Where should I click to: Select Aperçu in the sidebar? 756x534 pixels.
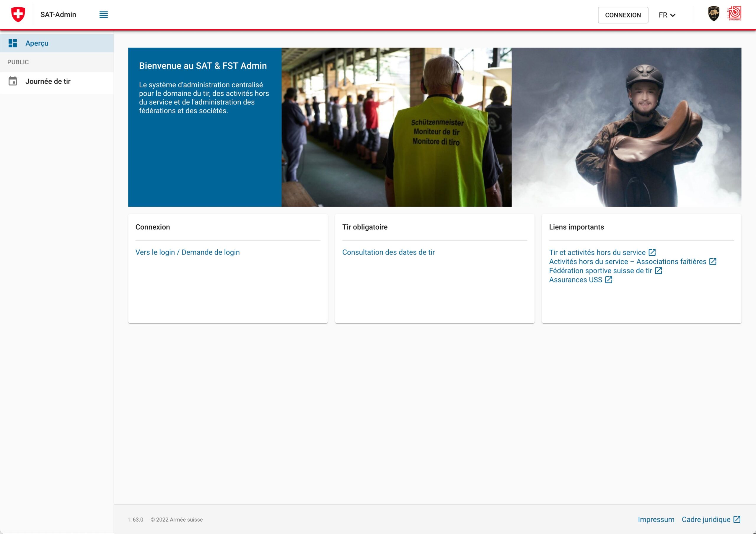(37, 43)
